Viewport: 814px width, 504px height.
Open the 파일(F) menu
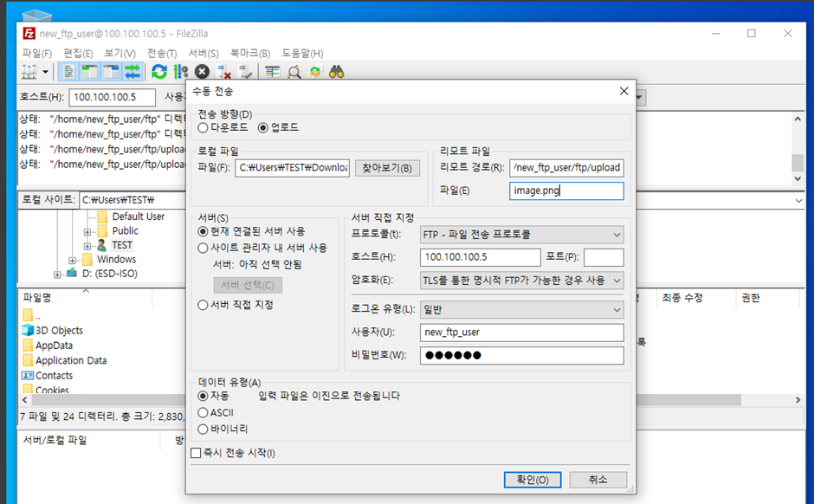(x=37, y=53)
